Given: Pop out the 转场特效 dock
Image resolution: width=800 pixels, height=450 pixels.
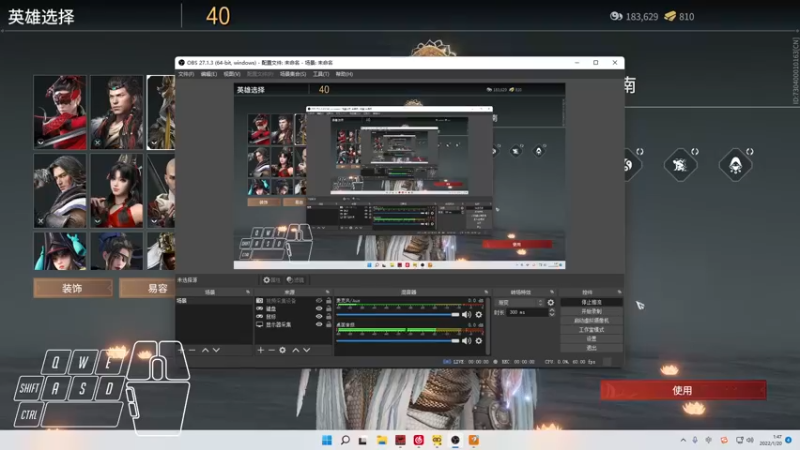Looking at the screenshot, I should 552,292.
